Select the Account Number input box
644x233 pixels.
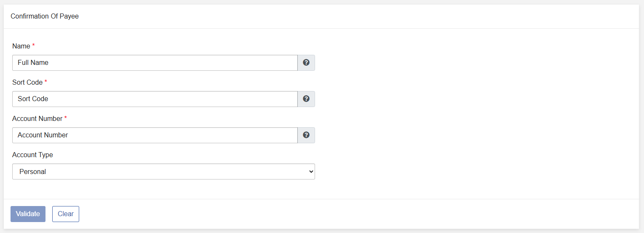coord(155,135)
